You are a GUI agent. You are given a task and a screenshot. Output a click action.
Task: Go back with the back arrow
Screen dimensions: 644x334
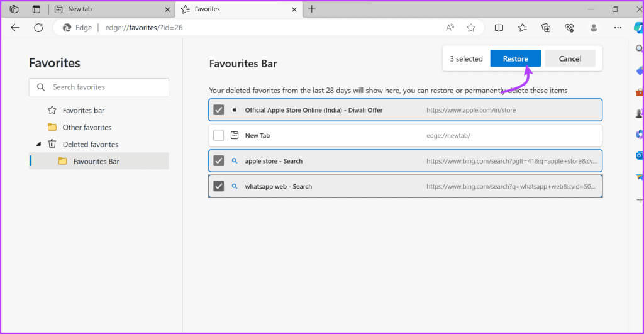[x=15, y=28]
